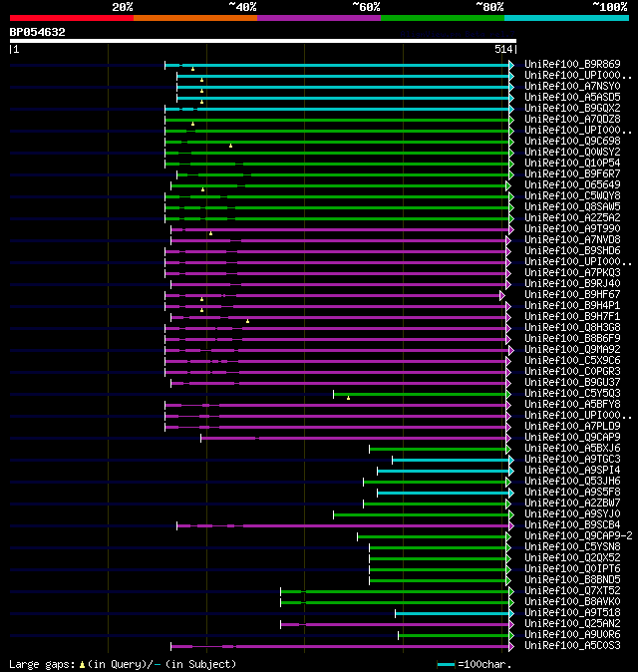Select the UniRef100_B9SCB4 label
This screenshot has height=672, width=638.
click(572, 525)
